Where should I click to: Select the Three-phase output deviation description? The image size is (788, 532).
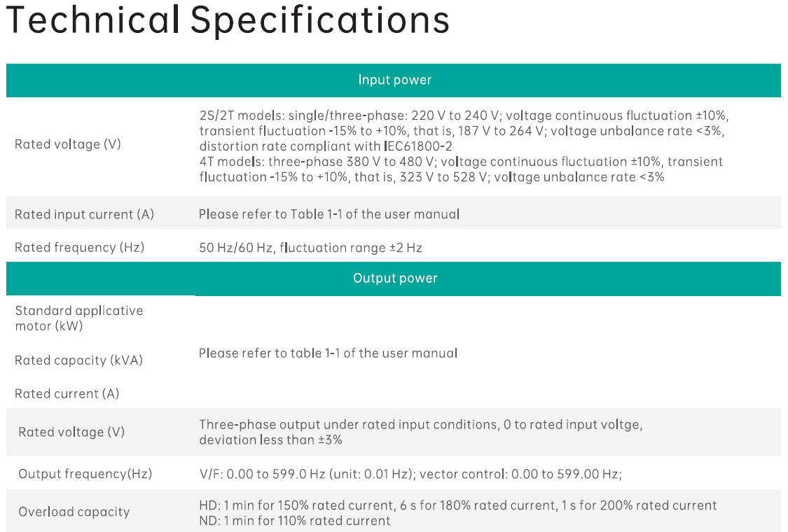click(420, 432)
